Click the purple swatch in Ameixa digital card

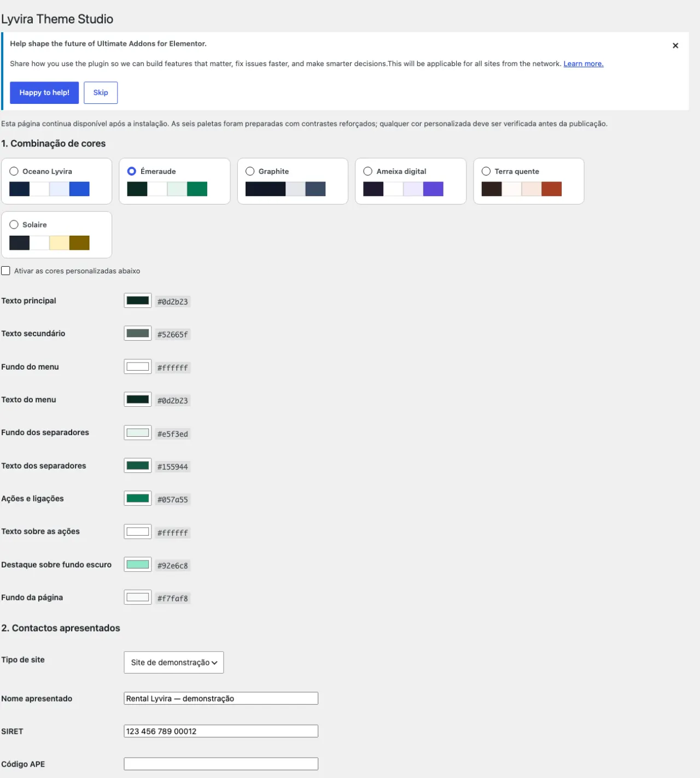pos(433,189)
